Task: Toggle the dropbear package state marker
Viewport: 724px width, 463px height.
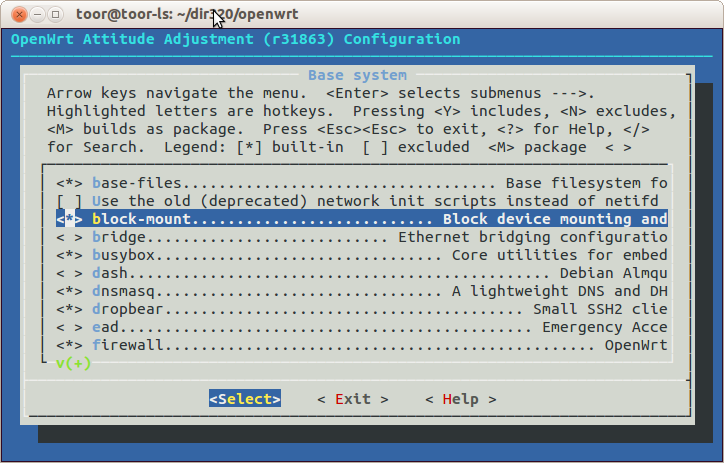Action: (x=69, y=309)
